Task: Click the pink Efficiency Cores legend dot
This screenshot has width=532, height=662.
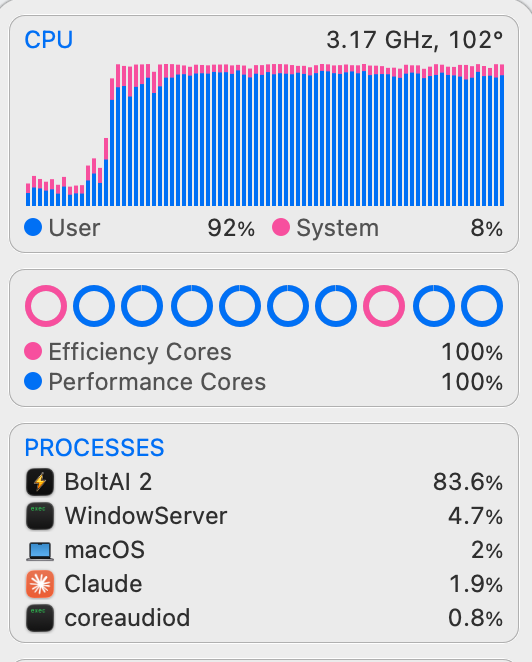Action: [x=33, y=351]
